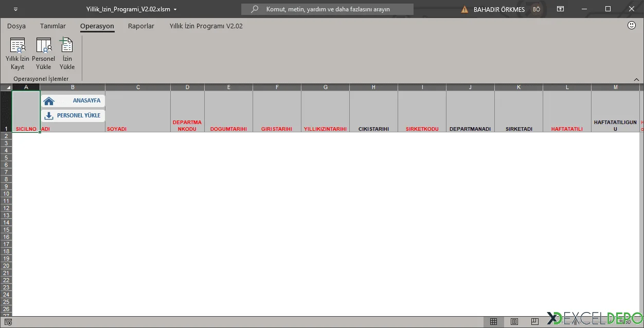Click the Select All corner triangle
The height and width of the screenshot is (328, 644).
[x=8, y=88]
